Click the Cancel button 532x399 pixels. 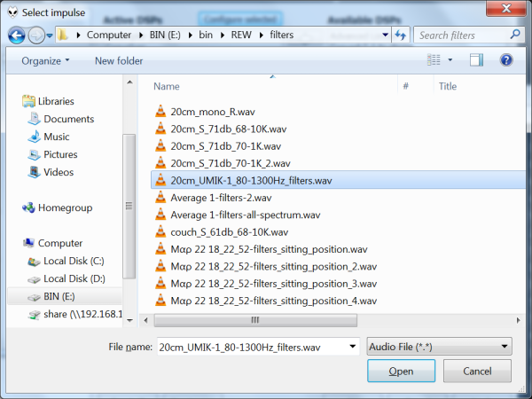(477, 372)
